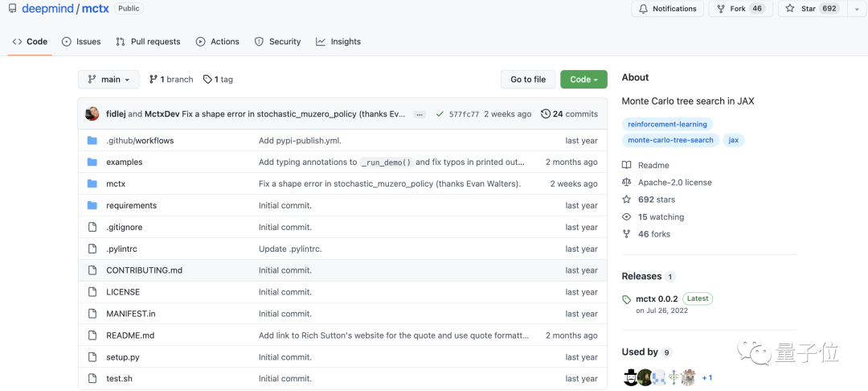868x391 pixels.
Task: Open the Insights tab
Action: pos(338,42)
